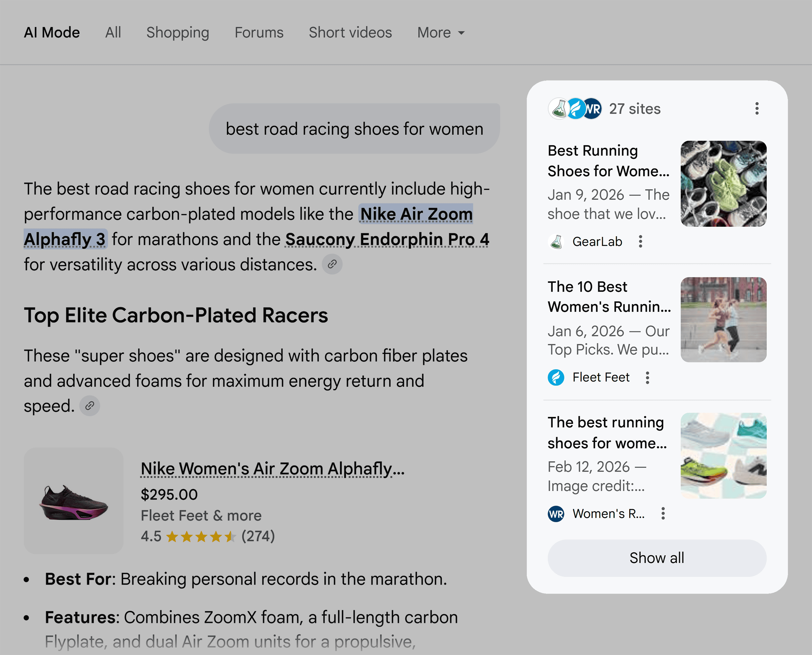
Task: Click the Women's Running WR icon
Action: (x=555, y=513)
